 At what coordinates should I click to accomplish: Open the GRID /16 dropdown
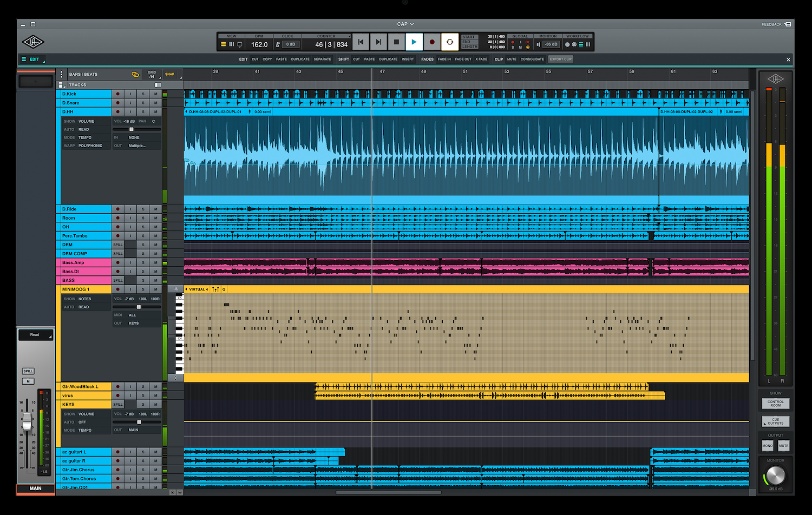coord(153,75)
